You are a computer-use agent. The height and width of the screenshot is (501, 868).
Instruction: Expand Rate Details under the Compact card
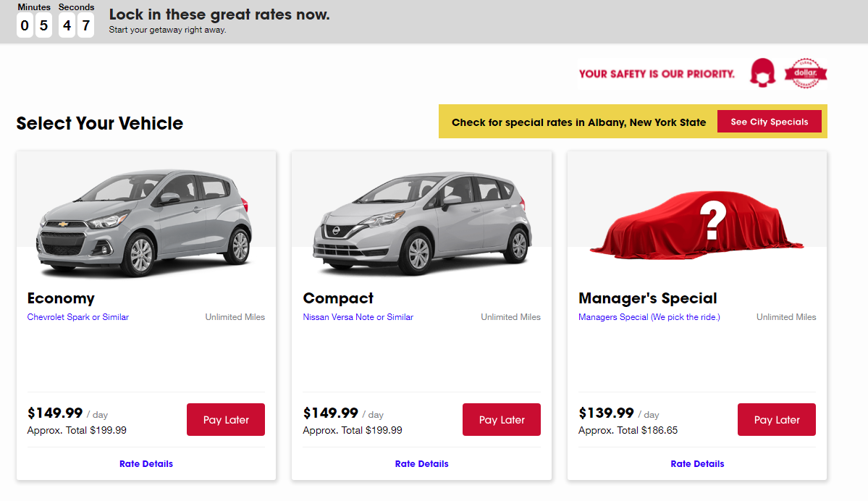coord(422,464)
